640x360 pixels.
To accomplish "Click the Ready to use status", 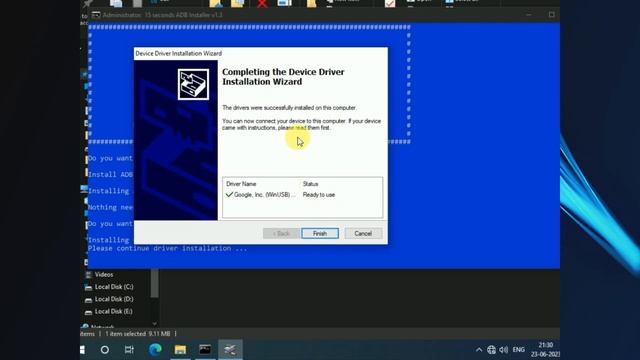I will 319,195.
